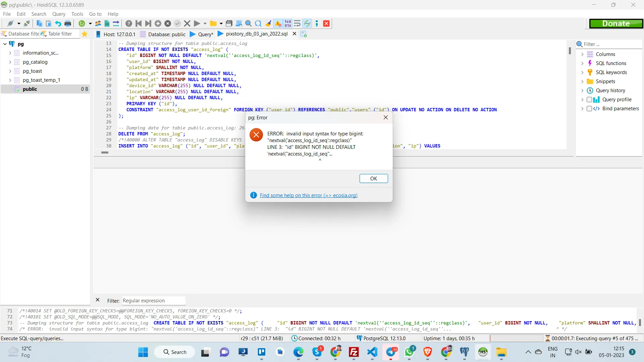Viewport: 644px width, 362px height.
Task: Switch to the Database: public tab
Action: [163, 34]
